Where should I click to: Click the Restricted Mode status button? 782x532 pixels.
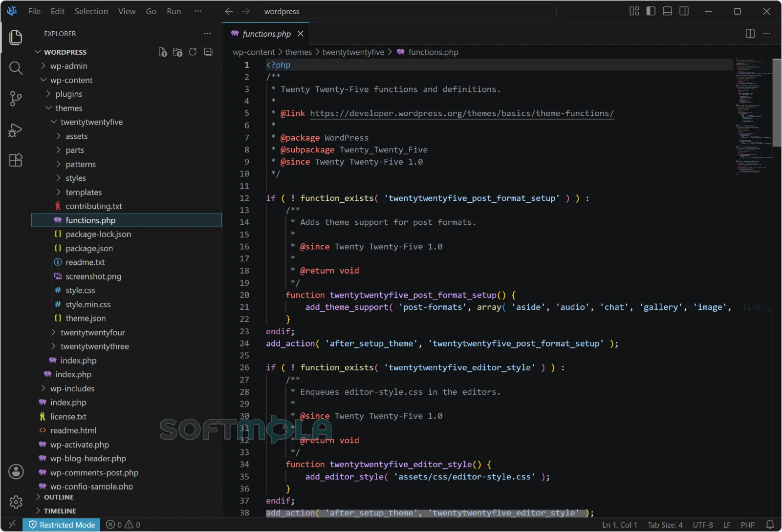click(x=62, y=525)
